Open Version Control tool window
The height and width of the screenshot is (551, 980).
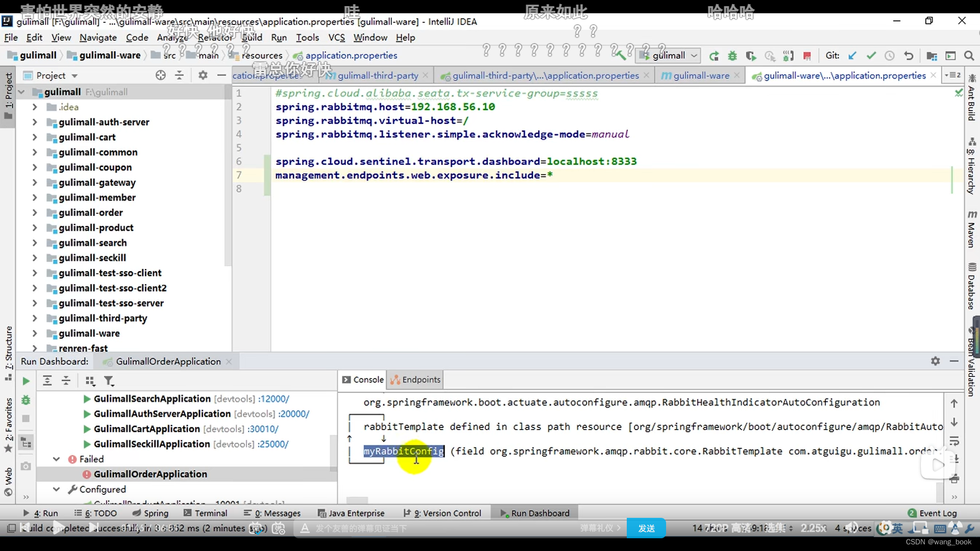pos(442,513)
